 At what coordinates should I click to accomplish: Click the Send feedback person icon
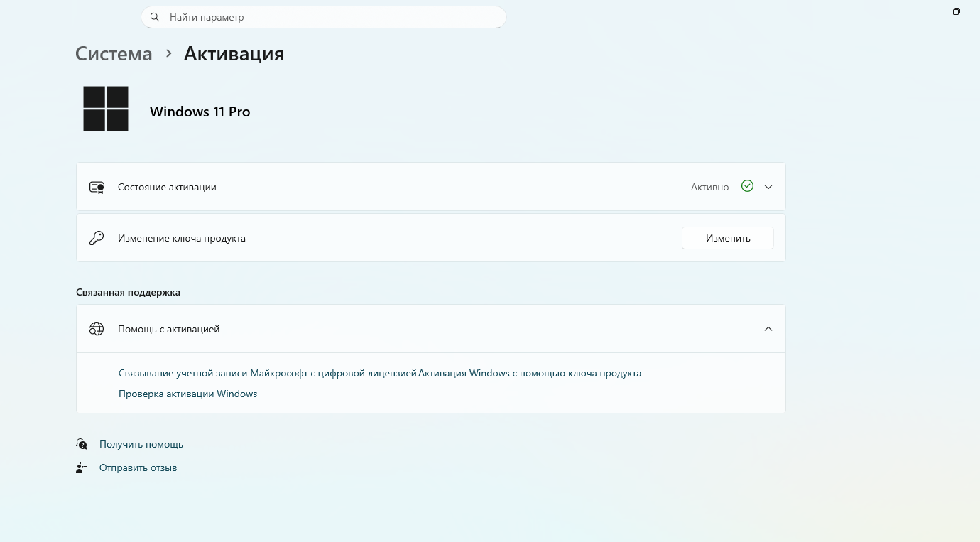click(82, 467)
